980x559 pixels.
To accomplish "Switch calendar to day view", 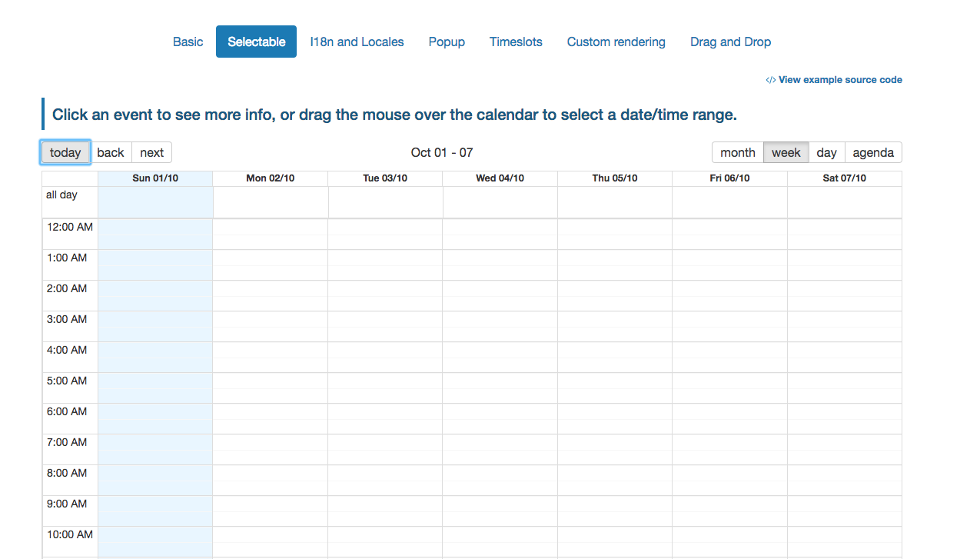I will click(827, 152).
